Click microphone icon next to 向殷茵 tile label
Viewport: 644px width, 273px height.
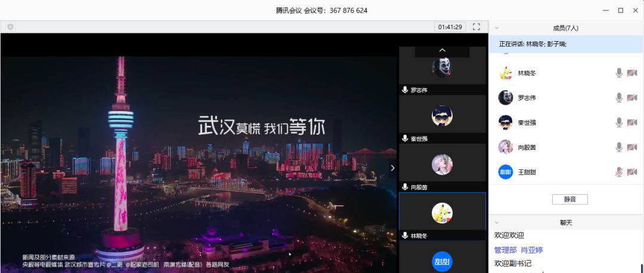[x=404, y=187]
